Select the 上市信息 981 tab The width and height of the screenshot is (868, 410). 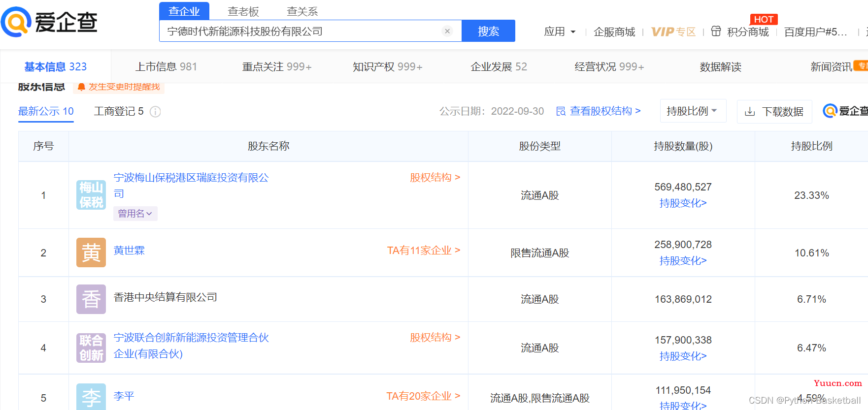point(167,66)
